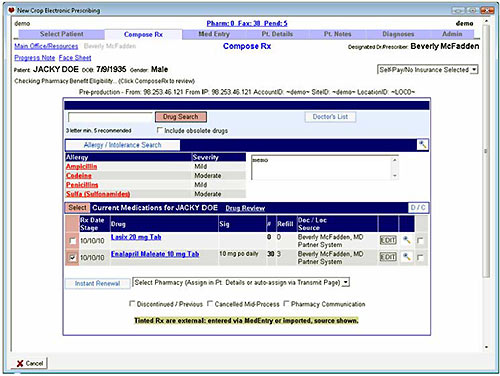Open details magnifier for Lasix row

406,240
